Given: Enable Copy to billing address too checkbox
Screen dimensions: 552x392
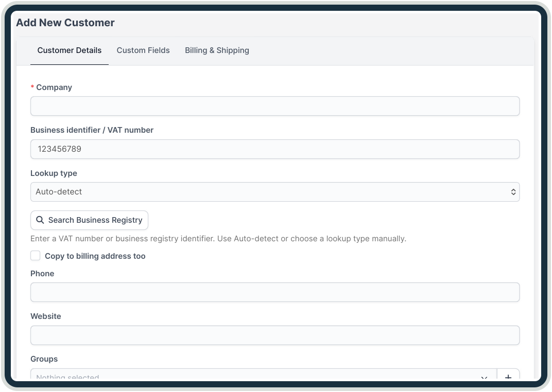Looking at the screenshot, I should pyautogui.click(x=35, y=256).
